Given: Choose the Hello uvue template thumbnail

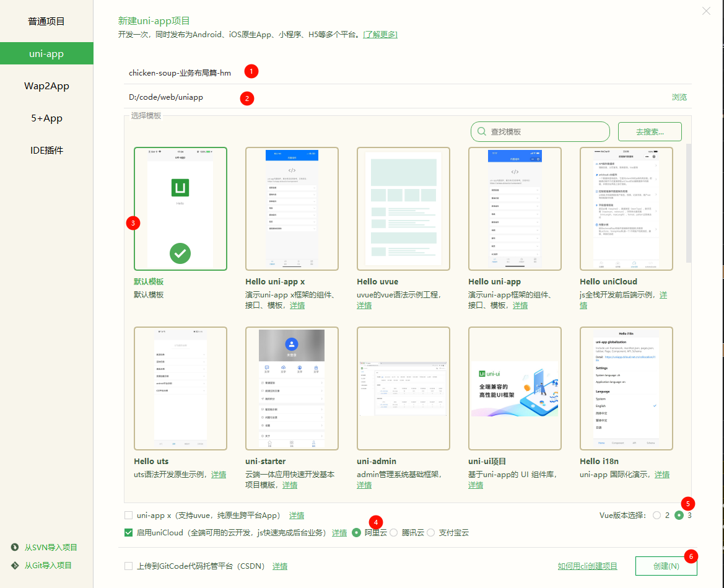Looking at the screenshot, I should pos(404,209).
